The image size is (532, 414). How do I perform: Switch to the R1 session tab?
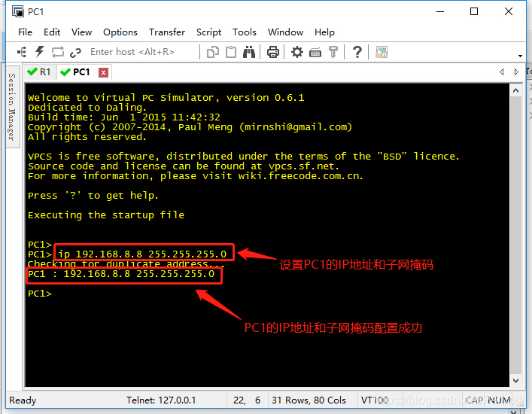[x=39, y=72]
